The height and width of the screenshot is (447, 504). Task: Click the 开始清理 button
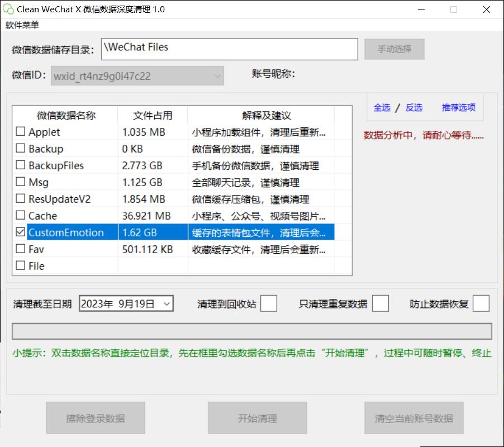[257, 418]
